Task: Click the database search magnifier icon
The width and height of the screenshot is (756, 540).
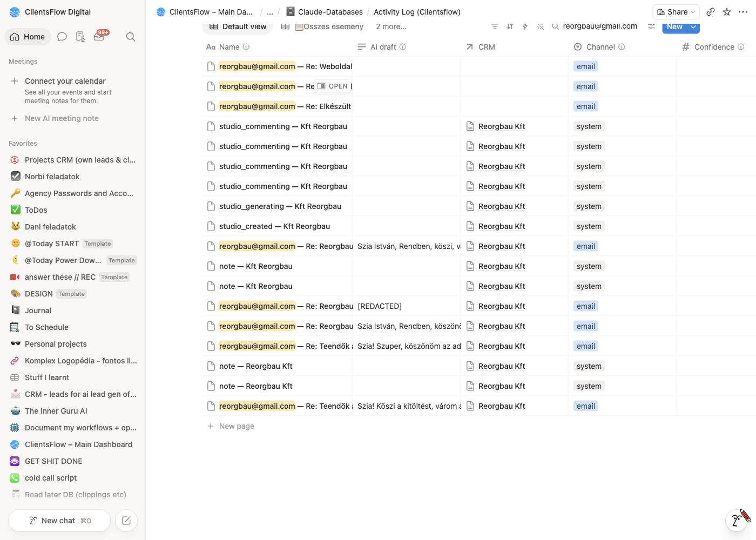Action: [555, 26]
